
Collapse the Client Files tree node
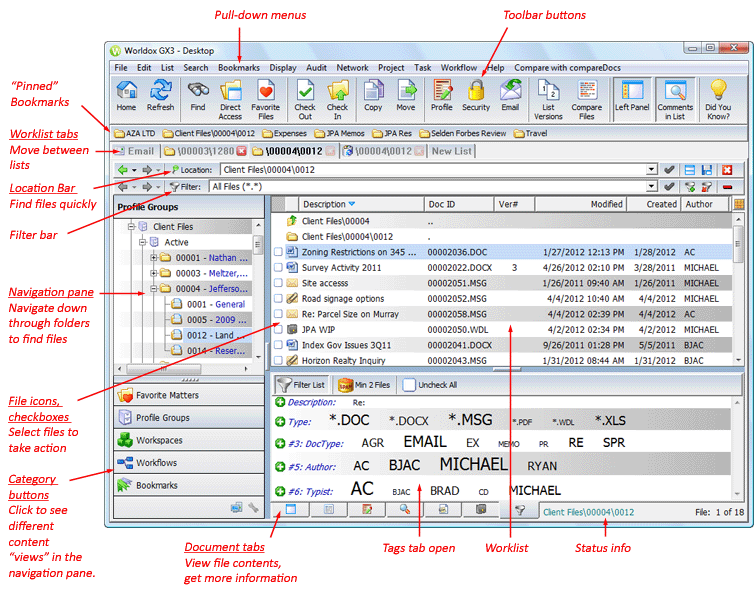(131, 226)
